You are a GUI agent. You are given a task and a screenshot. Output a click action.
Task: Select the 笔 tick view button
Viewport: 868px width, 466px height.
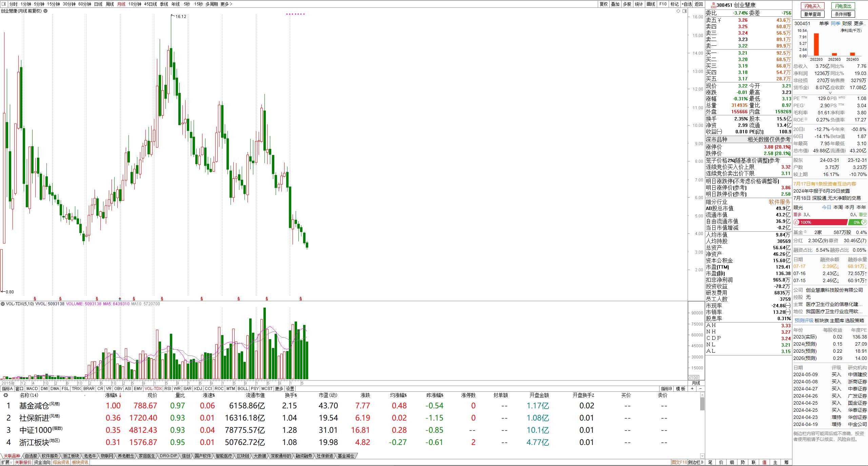point(710,462)
